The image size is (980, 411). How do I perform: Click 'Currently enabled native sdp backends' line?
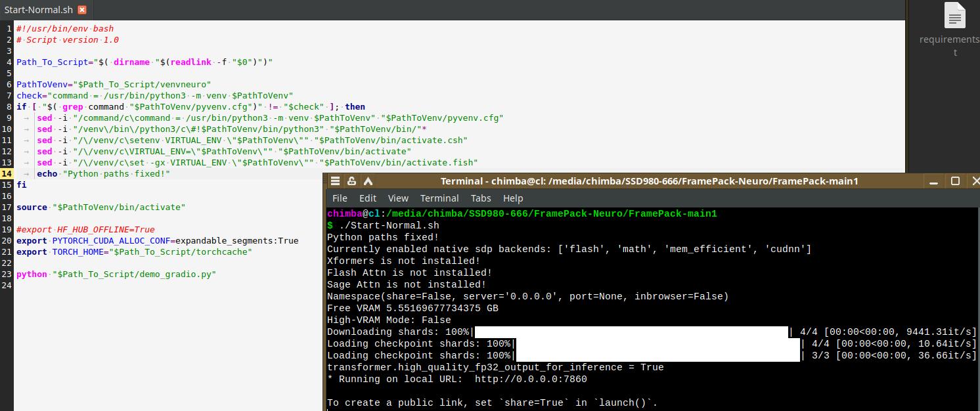[x=569, y=249]
